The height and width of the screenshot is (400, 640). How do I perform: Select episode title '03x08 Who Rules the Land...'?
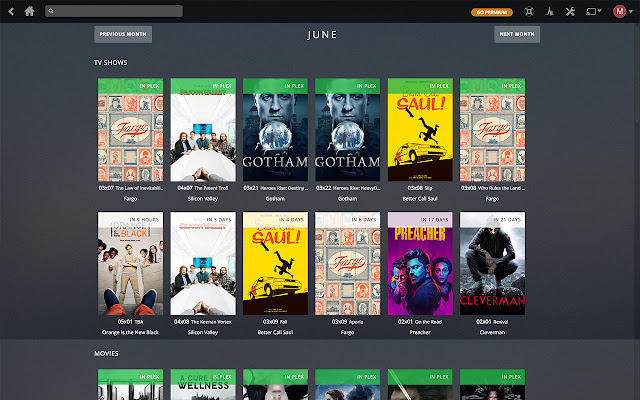coord(493,188)
